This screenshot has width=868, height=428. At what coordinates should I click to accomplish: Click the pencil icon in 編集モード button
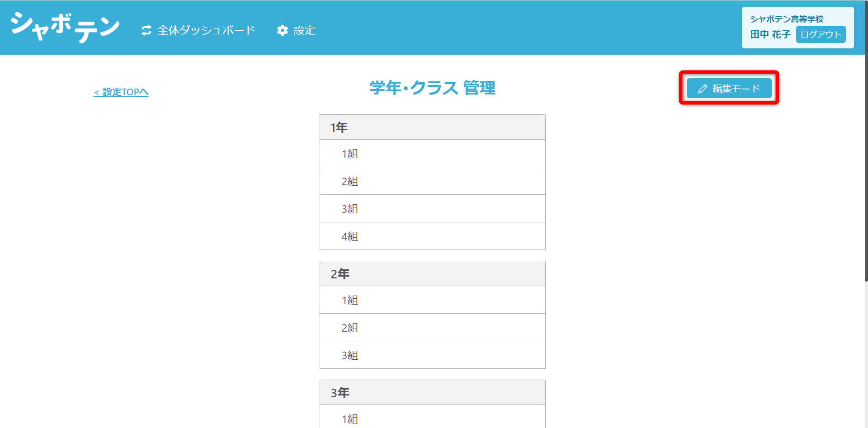click(x=703, y=89)
